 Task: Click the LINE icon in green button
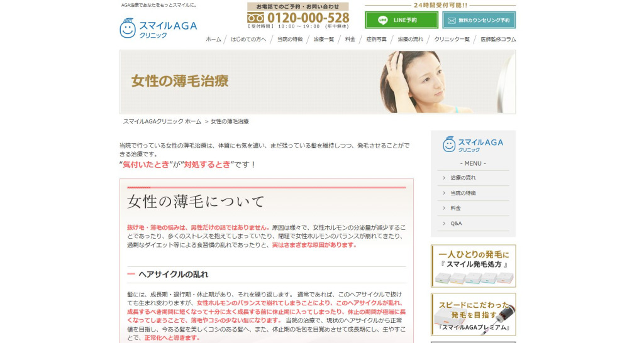383,20
